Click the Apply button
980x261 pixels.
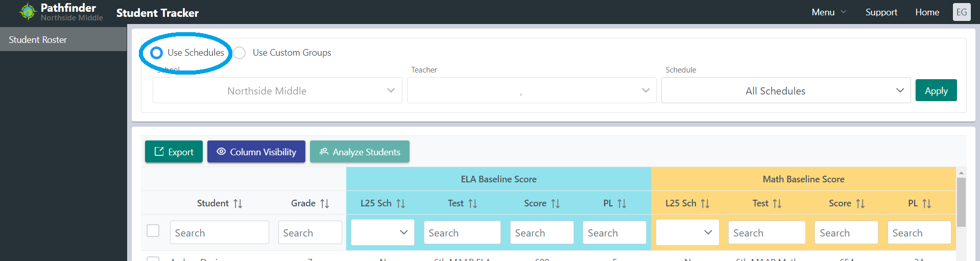[936, 90]
